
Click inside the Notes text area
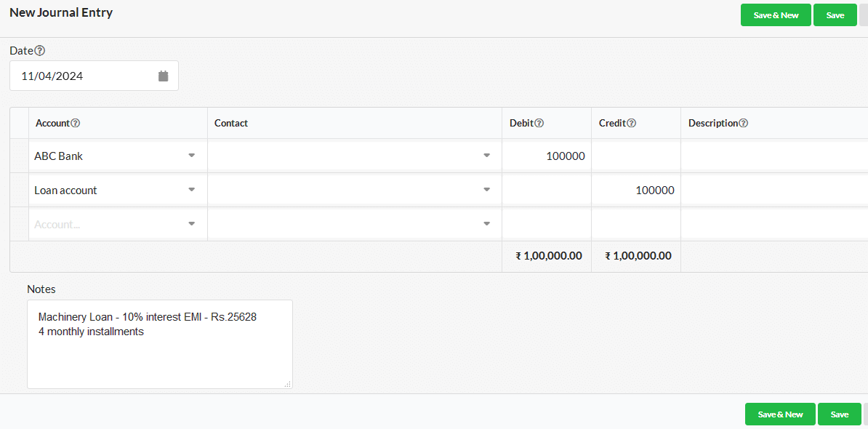click(x=159, y=345)
